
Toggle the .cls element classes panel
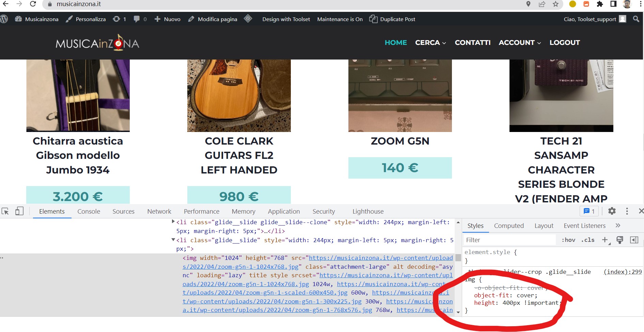588,240
